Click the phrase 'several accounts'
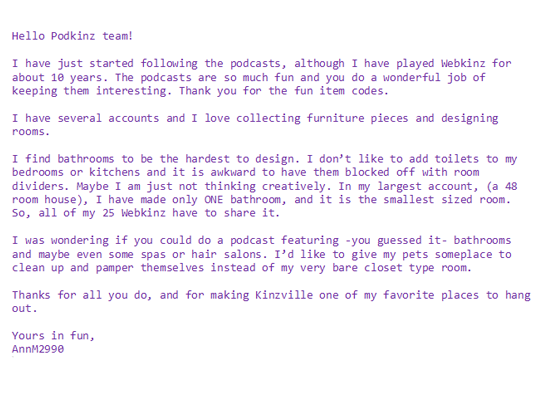The height and width of the screenshot is (400, 540). [108, 118]
